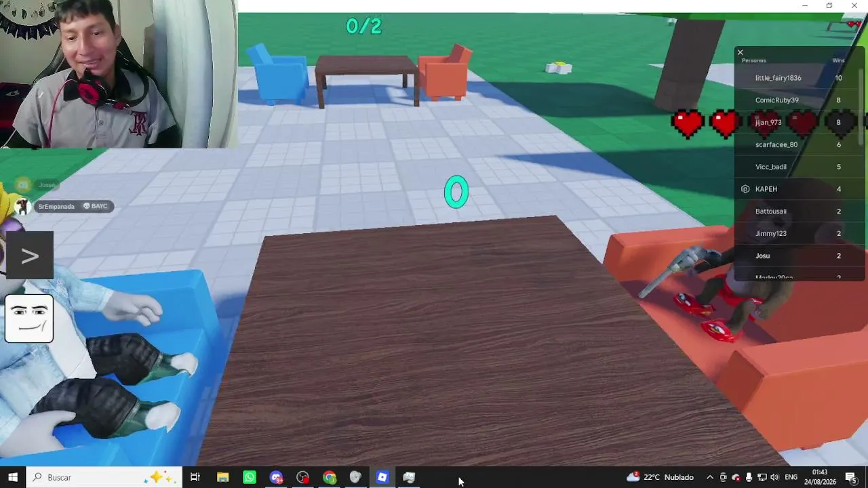The height and width of the screenshot is (488, 868).
Task: Open the monitor app taskbar icon
Action: 409,477
